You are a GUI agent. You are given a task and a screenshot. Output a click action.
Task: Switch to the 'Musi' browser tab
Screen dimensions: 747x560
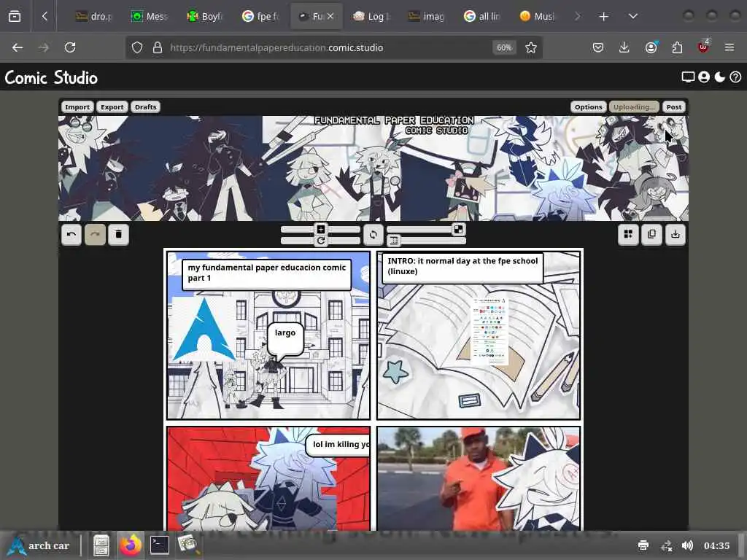(x=538, y=17)
